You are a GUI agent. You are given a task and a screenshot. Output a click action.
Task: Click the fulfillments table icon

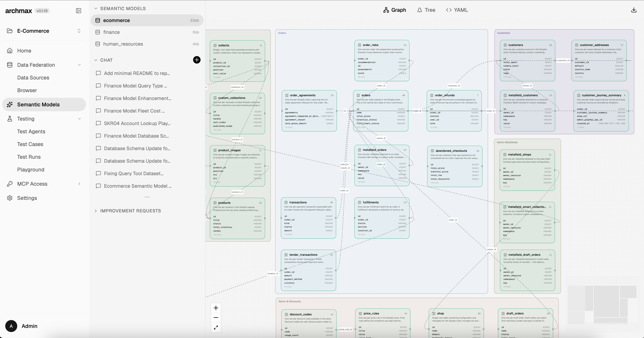[x=359, y=202]
